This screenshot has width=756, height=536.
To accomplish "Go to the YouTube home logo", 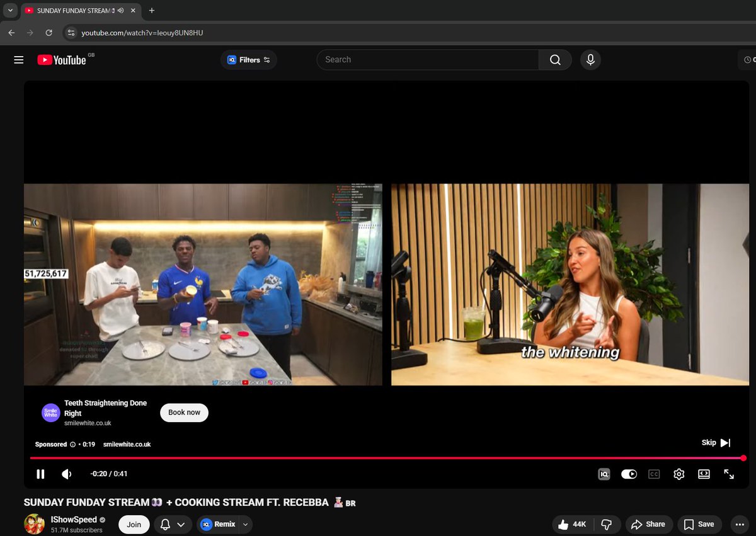I will coord(62,60).
